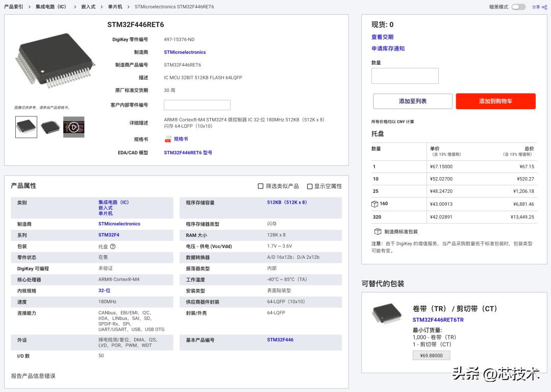Click the ¥69.88000 price button
The width and height of the screenshot is (551, 392).
pos(431,355)
